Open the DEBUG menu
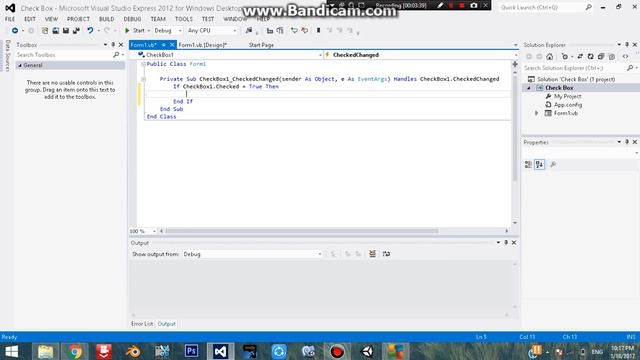 pyautogui.click(x=132, y=19)
